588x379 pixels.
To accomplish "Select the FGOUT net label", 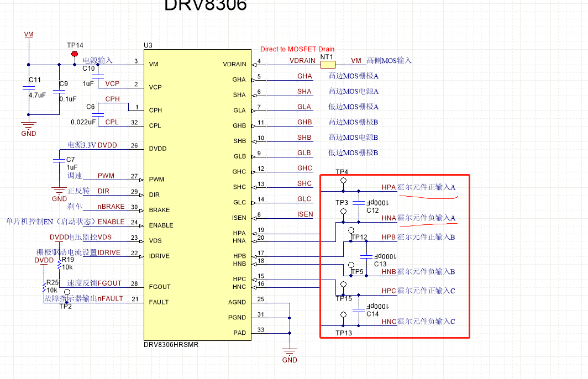I will coord(109,283).
